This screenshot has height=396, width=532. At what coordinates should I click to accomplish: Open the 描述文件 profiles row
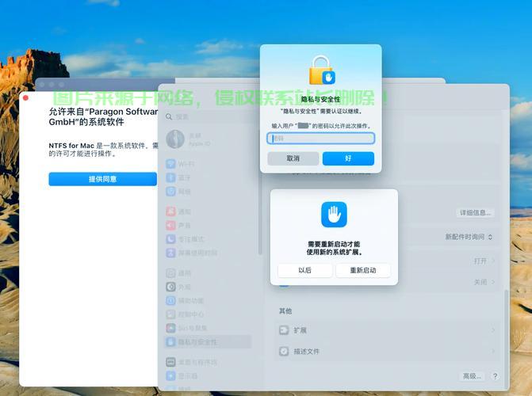(387, 351)
